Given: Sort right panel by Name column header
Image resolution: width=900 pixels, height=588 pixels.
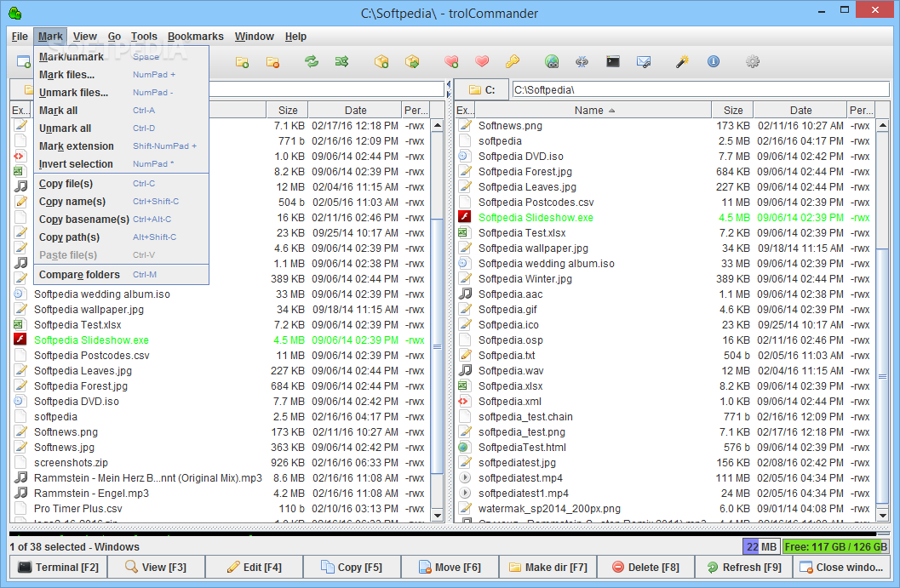Looking at the screenshot, I should pos(593,110).
